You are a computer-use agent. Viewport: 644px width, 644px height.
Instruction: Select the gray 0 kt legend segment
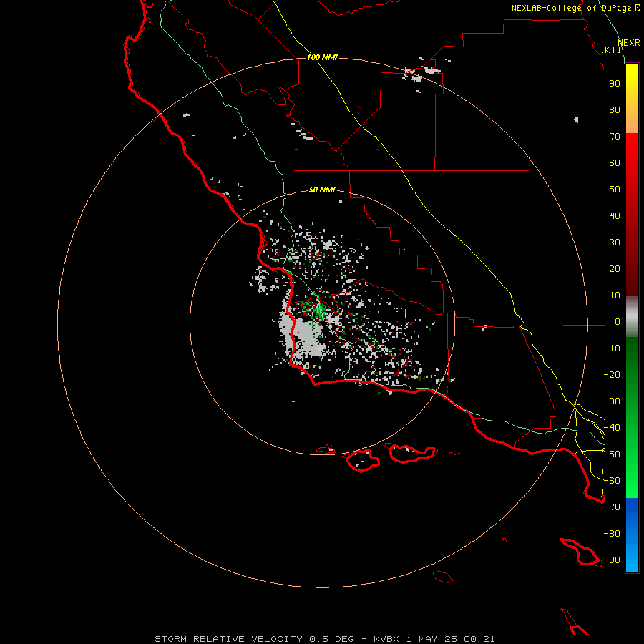click(x=632, y=317)
